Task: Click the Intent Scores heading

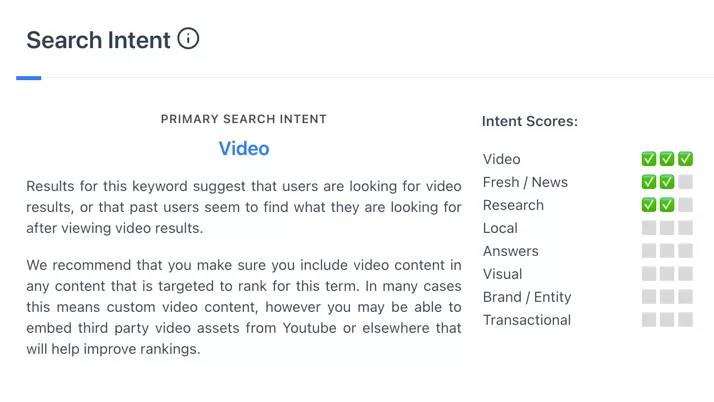Action: coord(530,121)
